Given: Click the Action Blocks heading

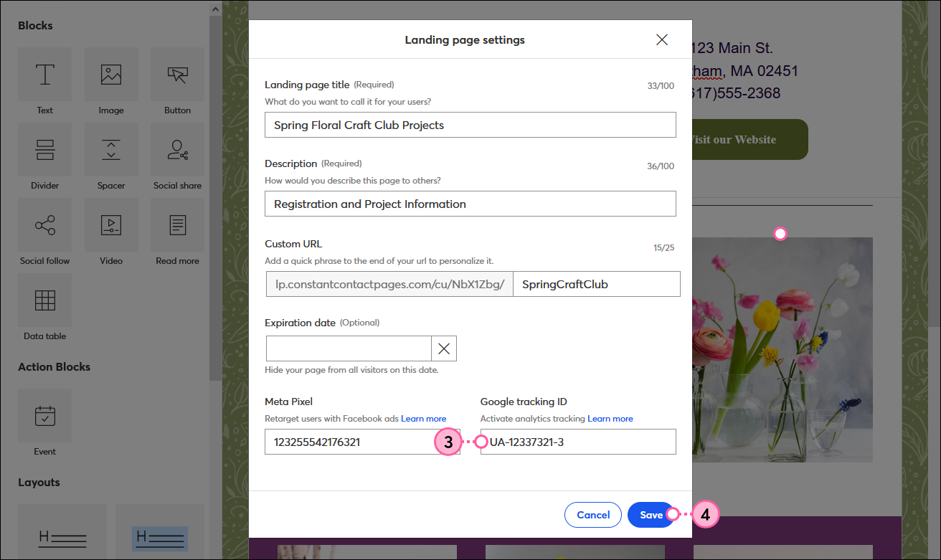Looking at the screenshot, I should coord(55,367).
